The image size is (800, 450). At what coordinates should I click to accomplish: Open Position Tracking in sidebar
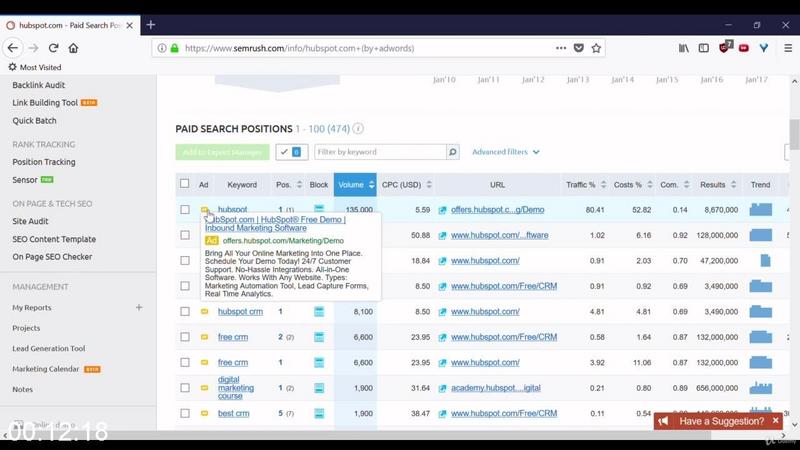coord(44,162)
